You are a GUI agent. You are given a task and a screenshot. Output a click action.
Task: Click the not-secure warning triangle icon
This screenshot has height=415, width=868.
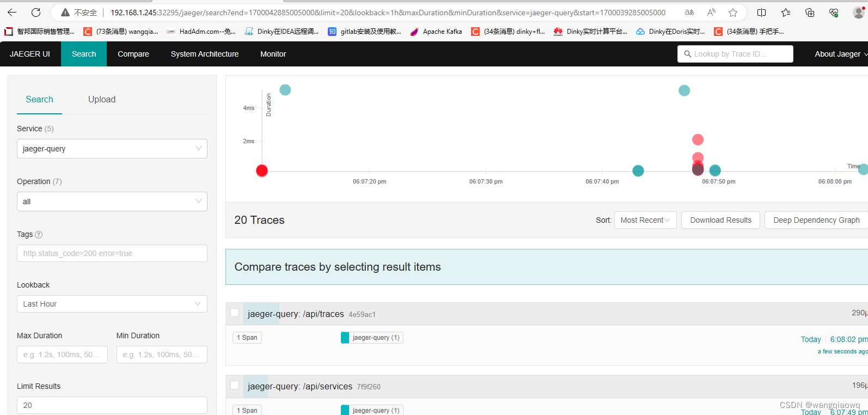65,13
